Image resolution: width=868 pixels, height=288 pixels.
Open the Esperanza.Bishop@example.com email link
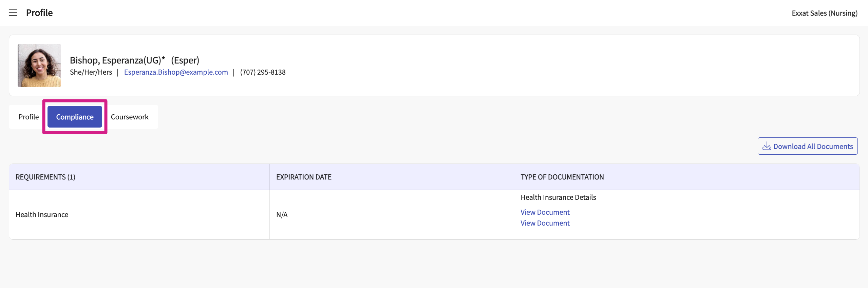click(176, 72)
